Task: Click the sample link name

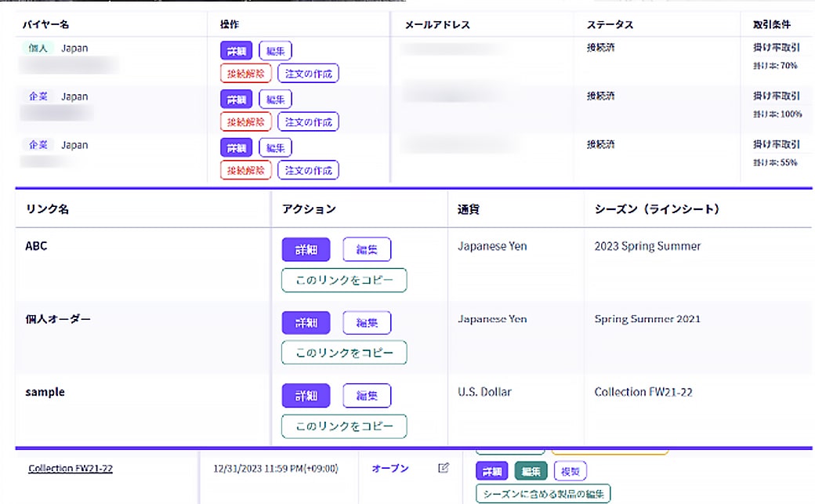Action: pyautogui.click(x=45, y=392)
